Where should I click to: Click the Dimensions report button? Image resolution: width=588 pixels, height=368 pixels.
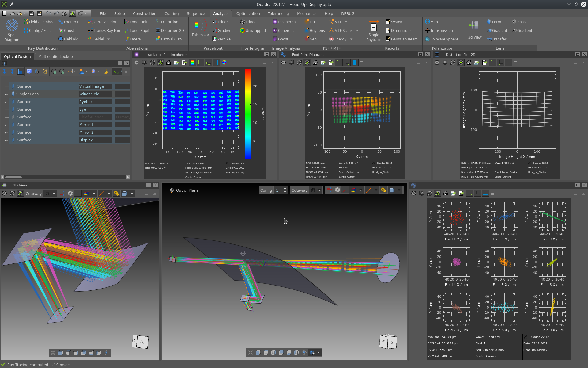398,30
